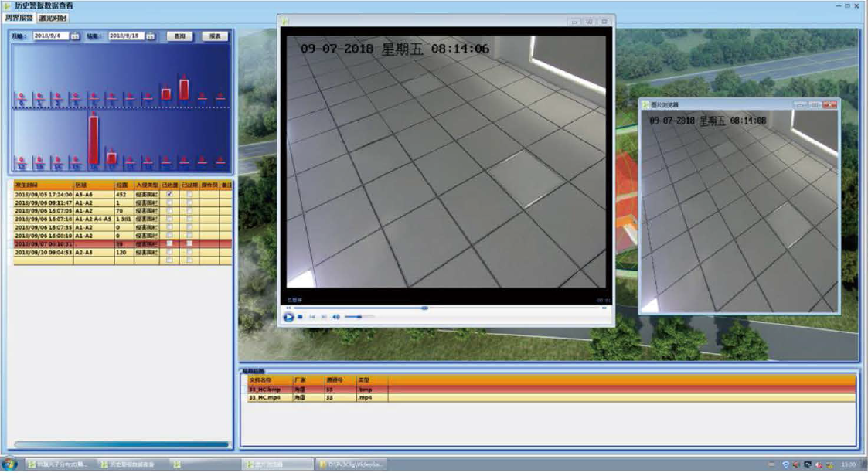Mute the video player speaker icon

(x=336, y=317)
